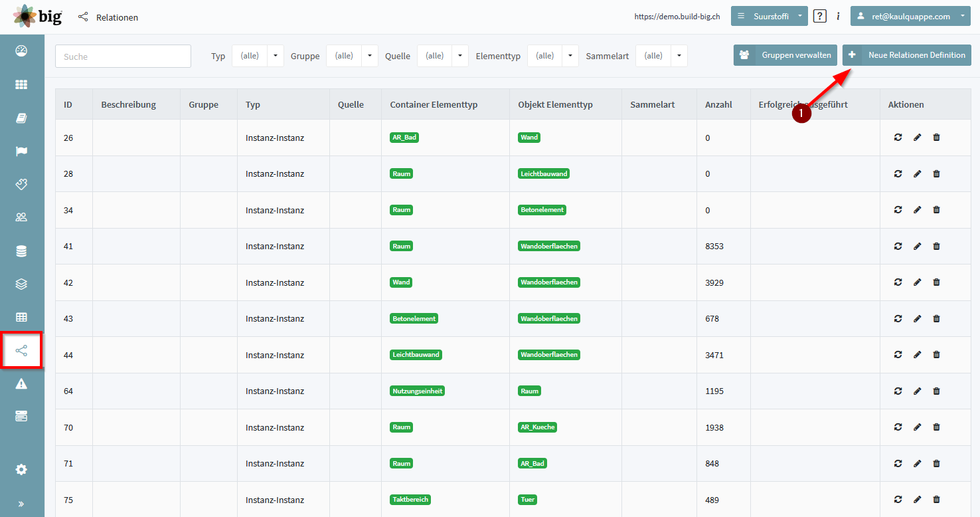Open the table icon in sidebar

coord(21,317)
